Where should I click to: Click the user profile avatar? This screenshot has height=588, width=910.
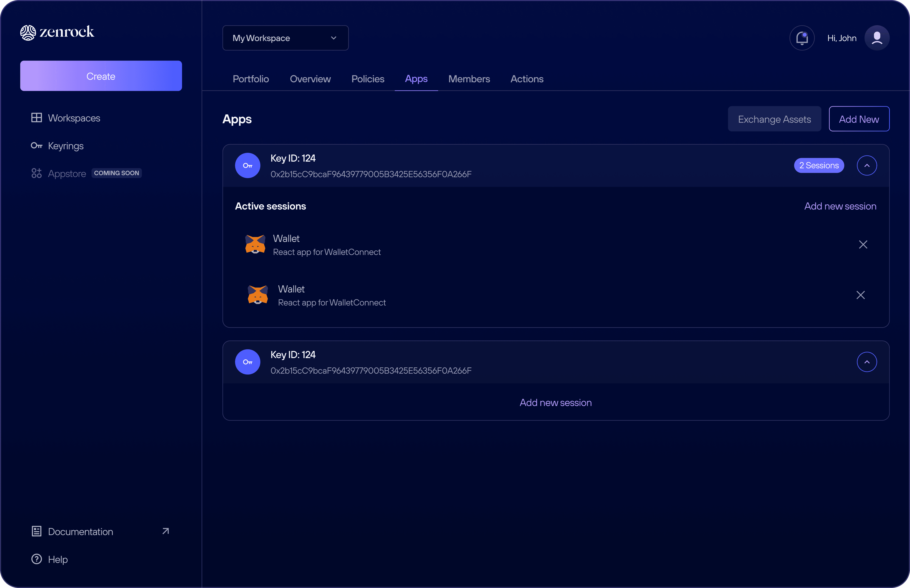coord(877,38)
